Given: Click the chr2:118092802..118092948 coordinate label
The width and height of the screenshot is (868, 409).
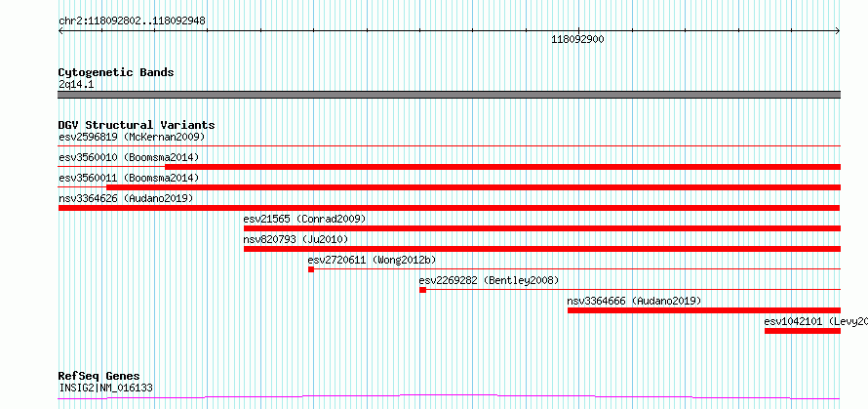Looking at the screenshot, I should click(132, 21).
